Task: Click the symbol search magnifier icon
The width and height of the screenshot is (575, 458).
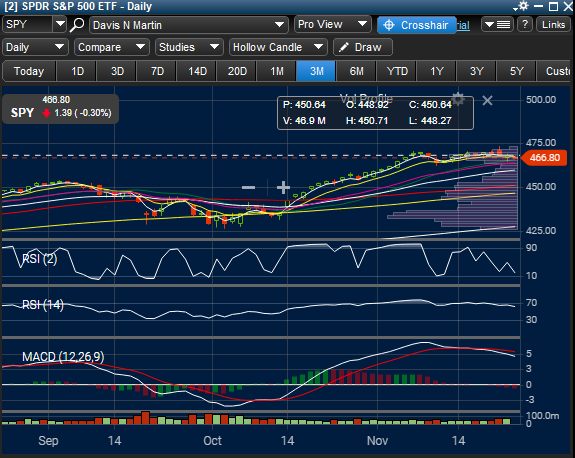Action: point(77,25)
